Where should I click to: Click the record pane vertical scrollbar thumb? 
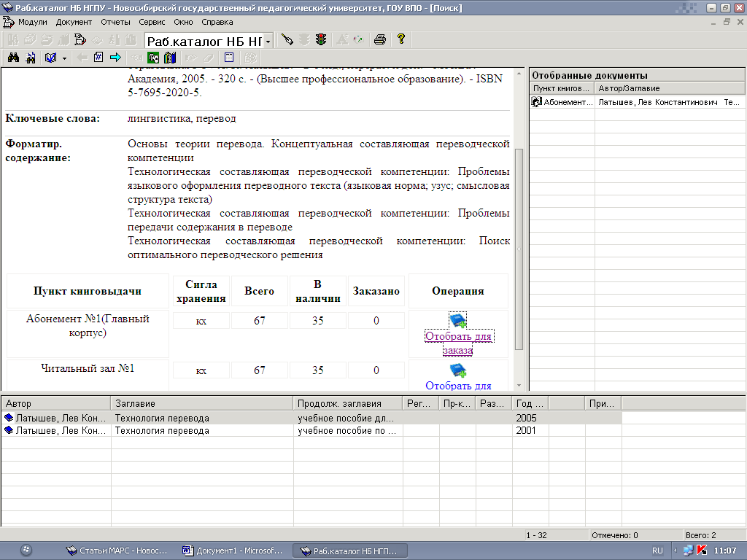[519, 249]
